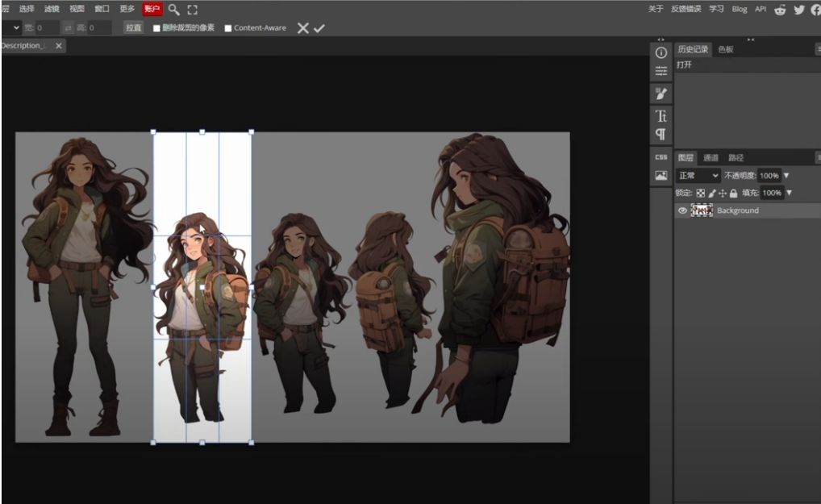The image size is (821, 504).
Task: Hide the Background layer via eye icon
Action: [x=682, y=210]
